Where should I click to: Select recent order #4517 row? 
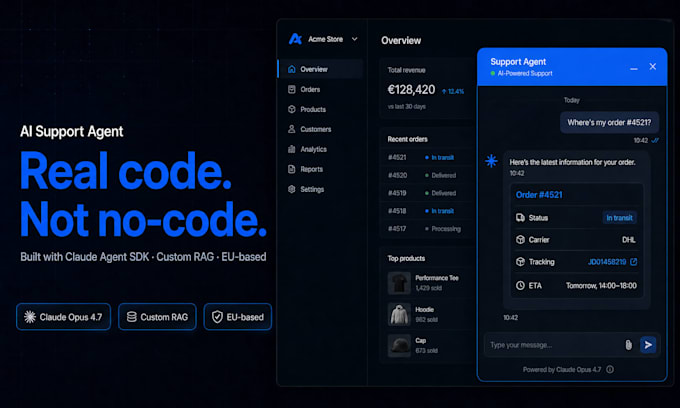426,228
